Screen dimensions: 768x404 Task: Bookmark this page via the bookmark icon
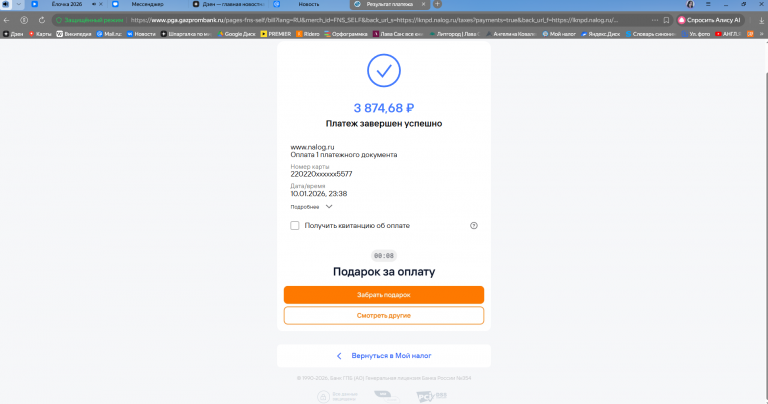click(666, 20)
